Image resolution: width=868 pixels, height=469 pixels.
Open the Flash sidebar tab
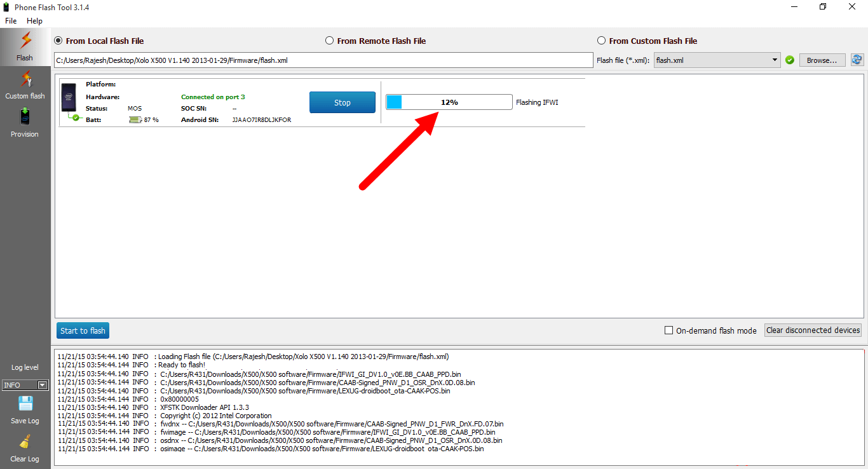[x=25, y=46]
